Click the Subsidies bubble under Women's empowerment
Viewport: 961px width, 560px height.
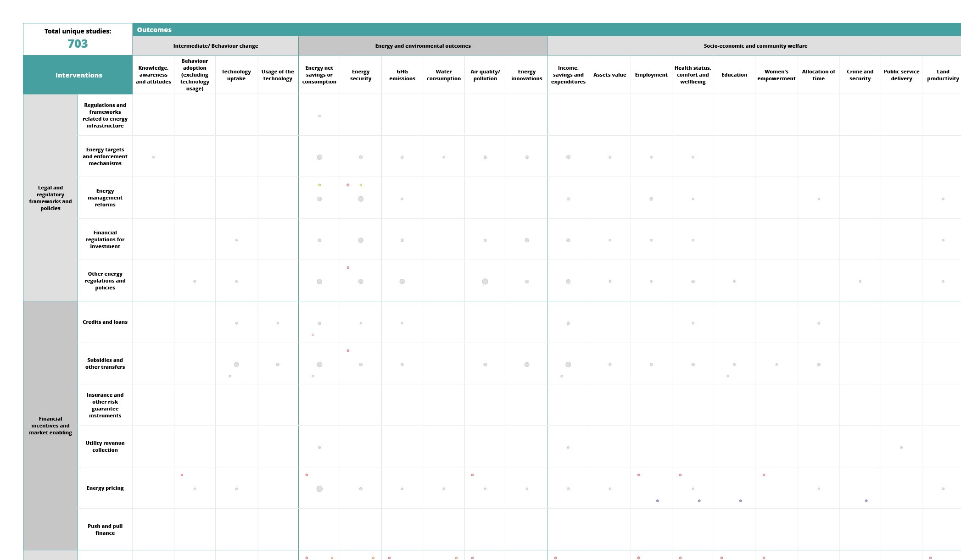pos(777,365)
